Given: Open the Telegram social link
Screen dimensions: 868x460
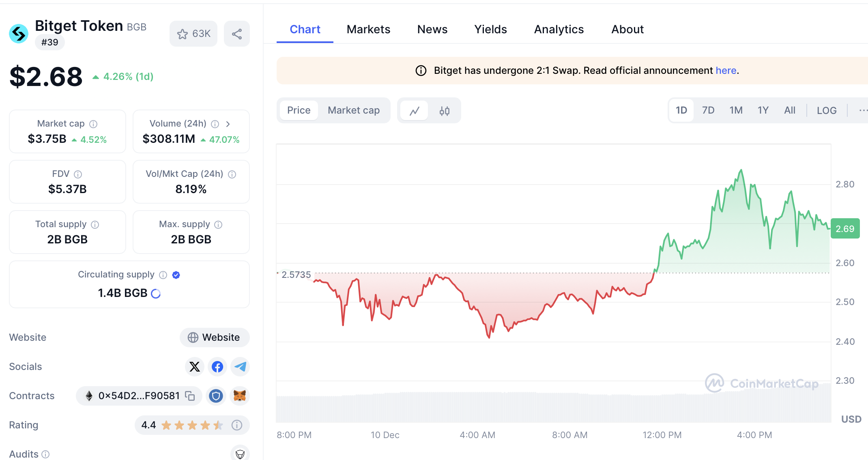Looking at the screenshot, I should (240, 367).
